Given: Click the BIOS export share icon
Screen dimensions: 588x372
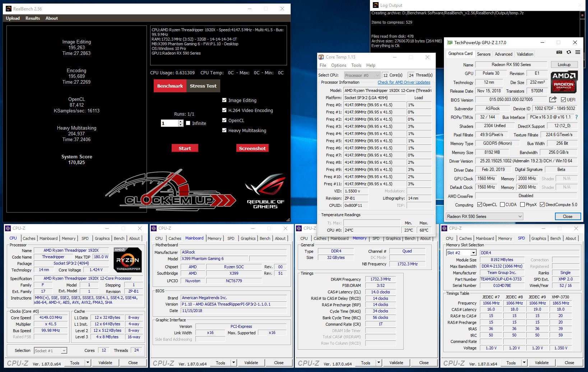Looking at the screenshot, I should tap(553, 99).
